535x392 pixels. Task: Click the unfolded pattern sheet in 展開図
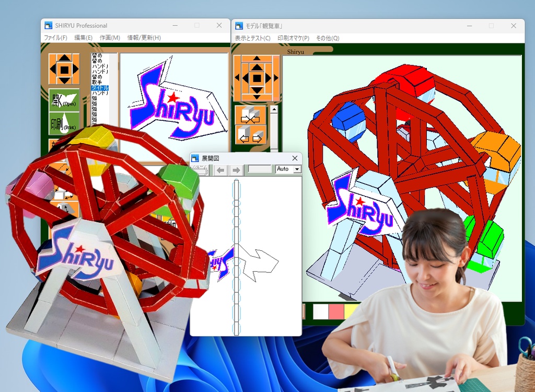click(x=246, y=256)
